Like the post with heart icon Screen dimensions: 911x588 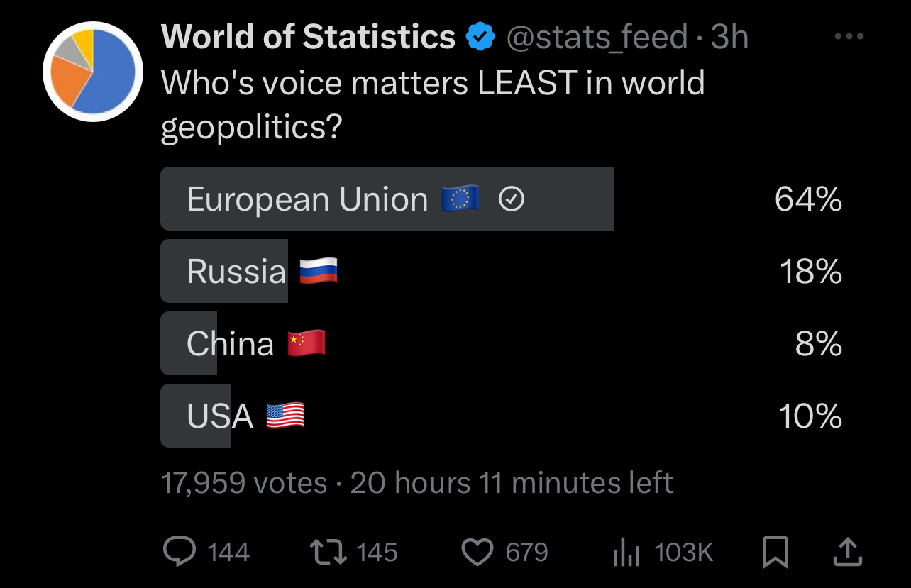click(x=477, y=552)
